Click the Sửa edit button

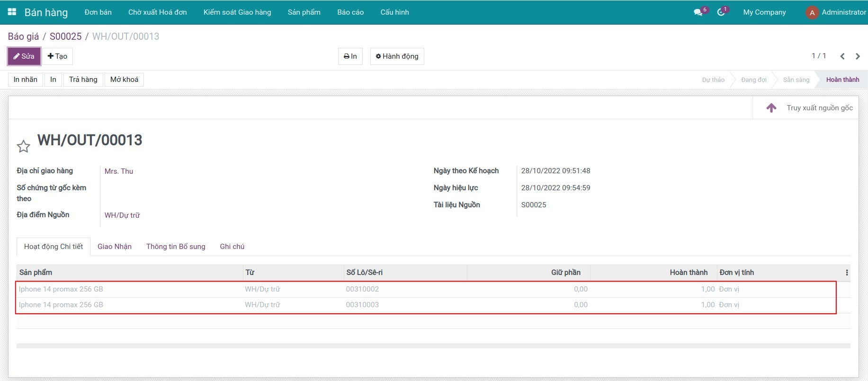(24, 56)
